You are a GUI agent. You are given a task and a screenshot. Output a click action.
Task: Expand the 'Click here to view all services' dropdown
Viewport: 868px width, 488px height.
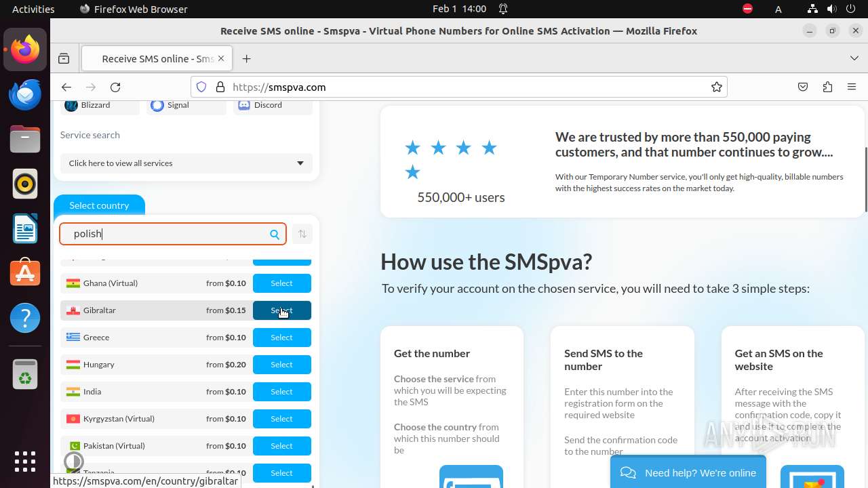(x=186, y=163)
